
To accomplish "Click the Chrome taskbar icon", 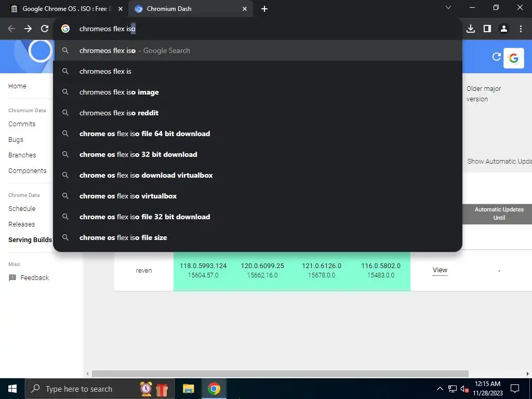I will click(214, 389).
